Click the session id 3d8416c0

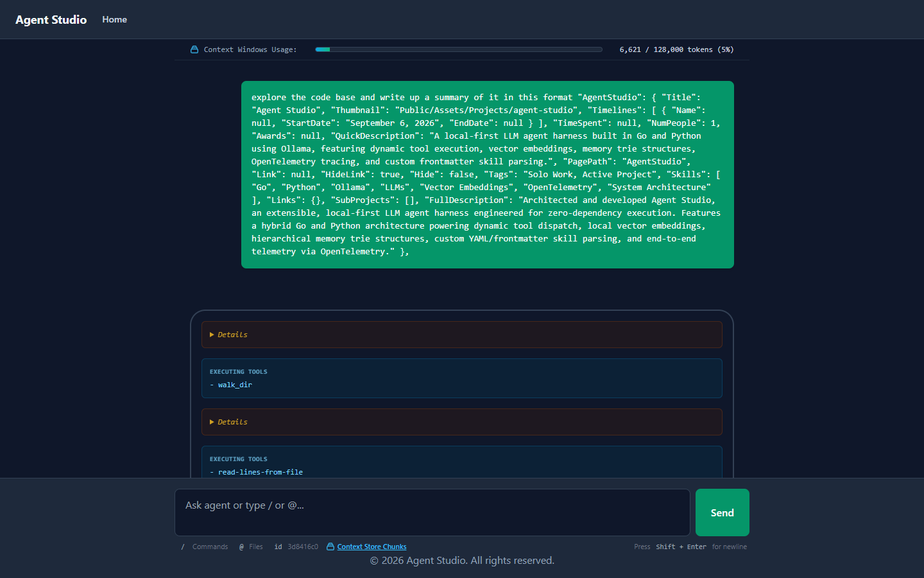pyautogui.click(x=303, y=547)
